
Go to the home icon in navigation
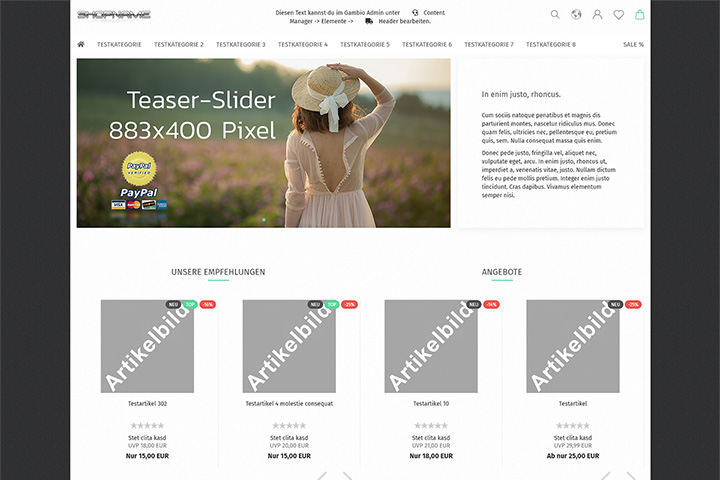(x=81, y=44)
